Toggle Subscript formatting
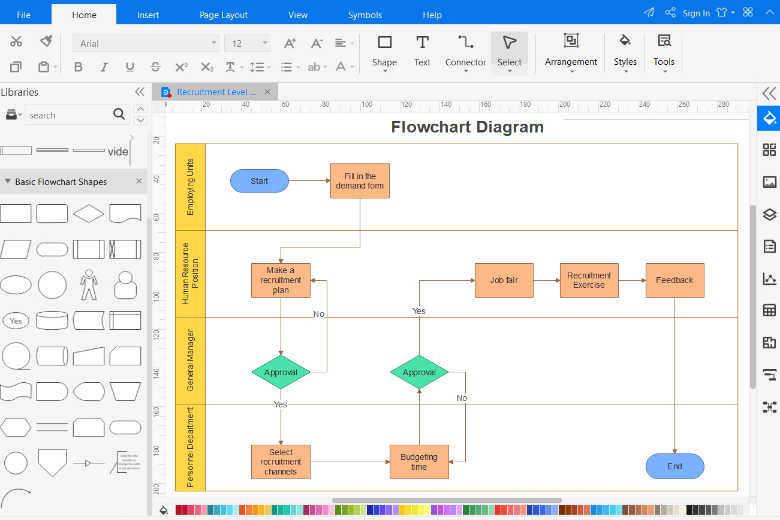 207,67
